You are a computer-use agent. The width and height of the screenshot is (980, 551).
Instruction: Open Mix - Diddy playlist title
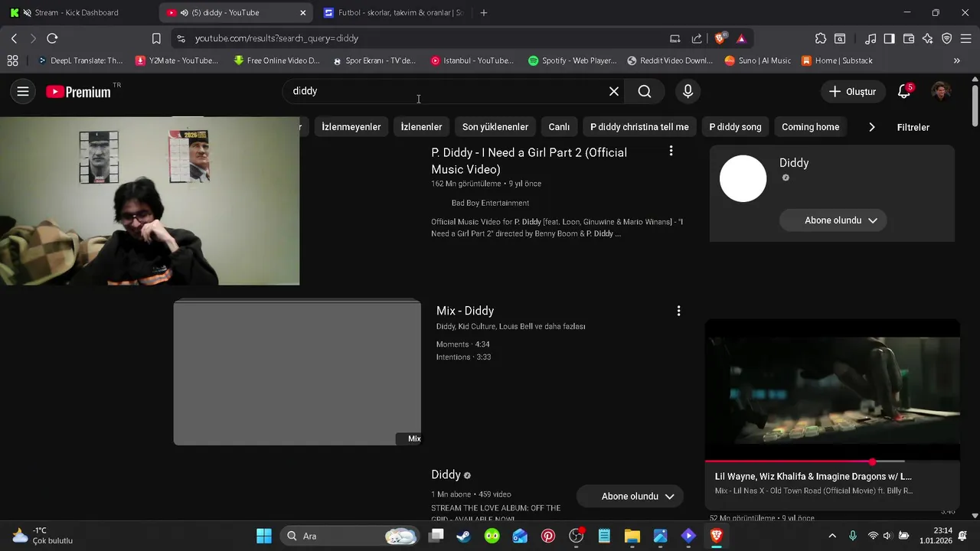(x=465, y=311)
